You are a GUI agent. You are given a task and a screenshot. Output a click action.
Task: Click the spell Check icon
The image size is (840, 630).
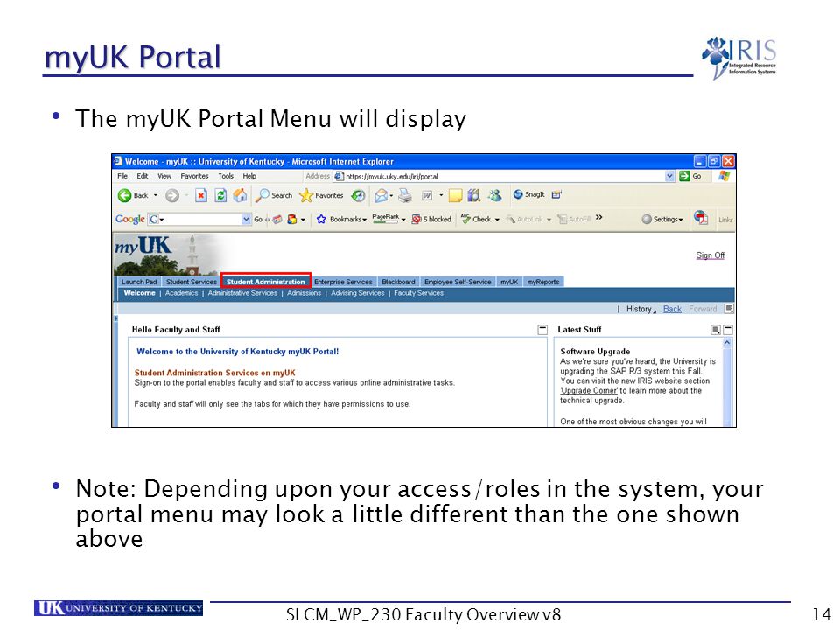[465, 219]
